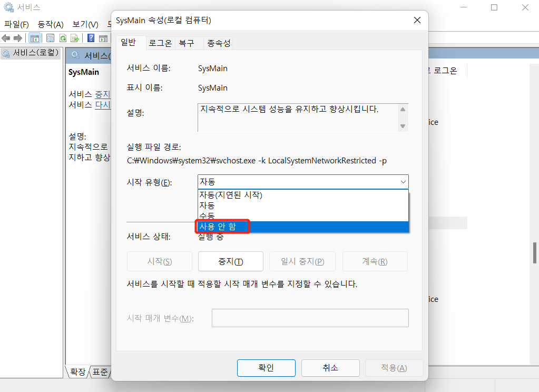This screenshot has height=392, width=539.
Task: Click the Export List toolbar icon
Action: point(74,37)
